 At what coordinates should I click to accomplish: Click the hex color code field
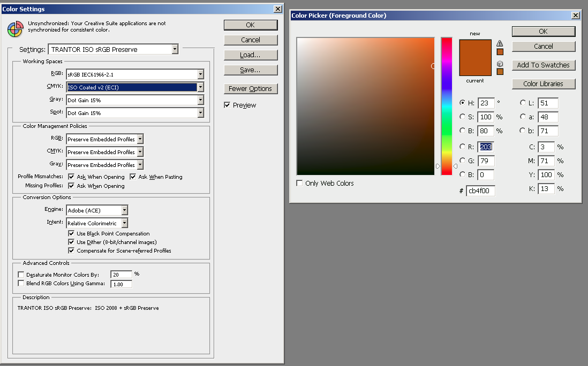(480, 190)
